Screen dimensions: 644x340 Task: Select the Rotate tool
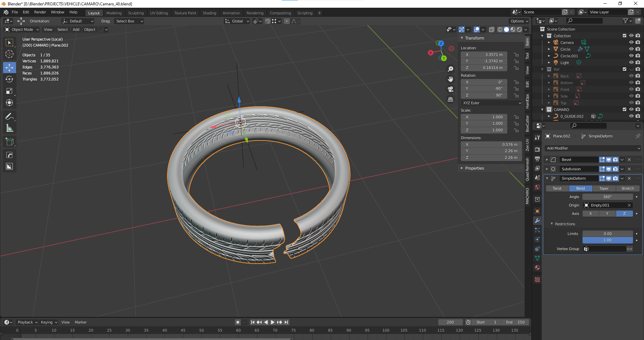pyautogui.click(x=9, y=79)
